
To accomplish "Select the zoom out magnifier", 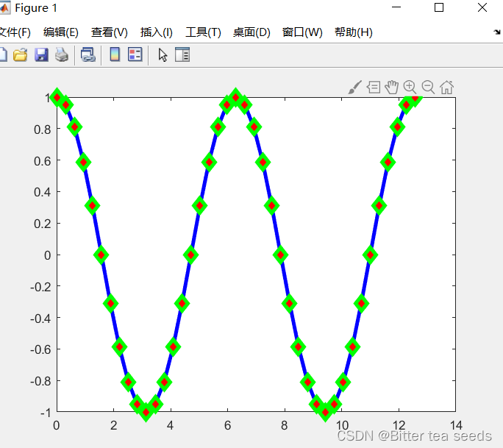I will [x=428, y=88].
